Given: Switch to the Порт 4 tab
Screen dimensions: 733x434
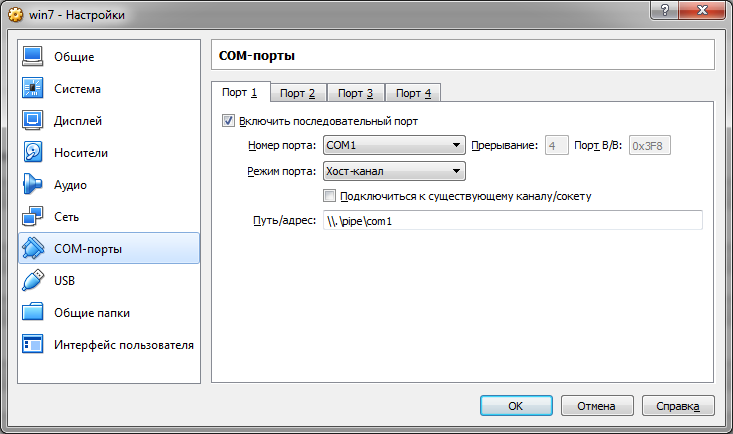Looking at the screenshot, I should (413, 93).
